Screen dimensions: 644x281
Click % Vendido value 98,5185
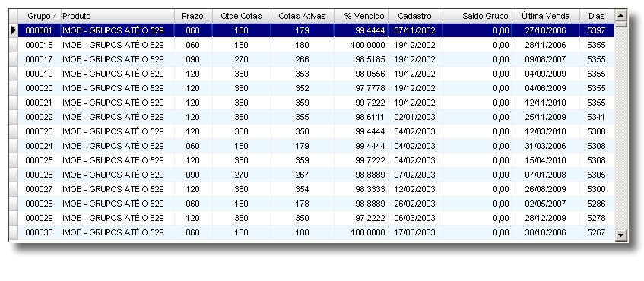[370, 59]
